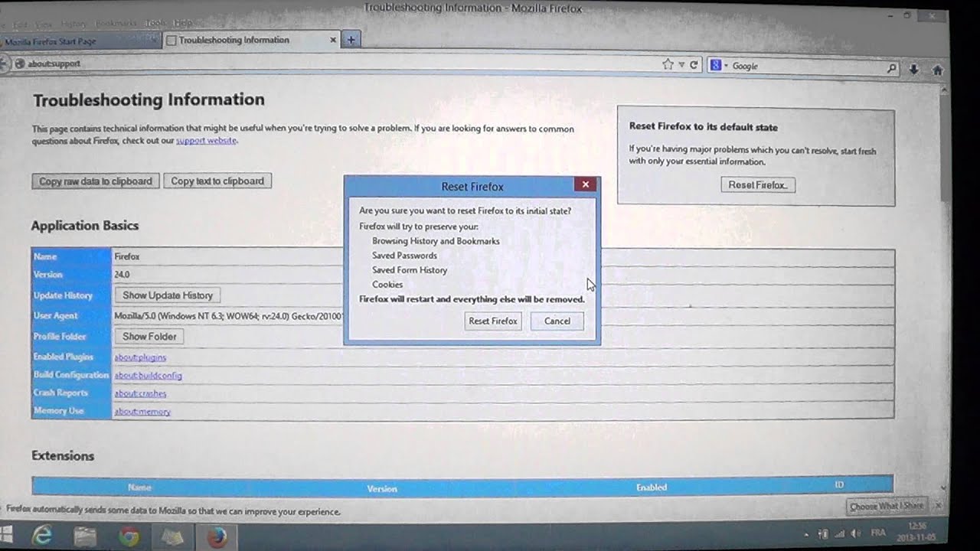Dismiss the data sharing notification bar
This screenshot has height=551, width=980.
click(x=940, y=507)
